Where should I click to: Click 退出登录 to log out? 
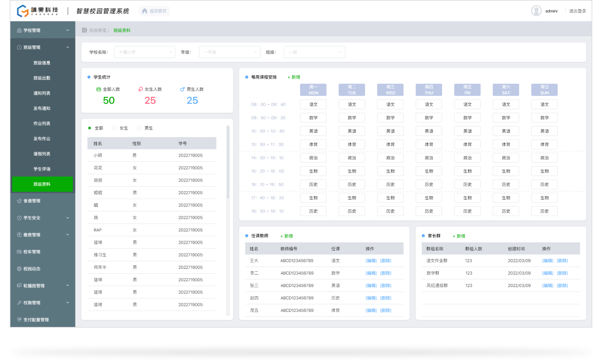coord(578,11)
